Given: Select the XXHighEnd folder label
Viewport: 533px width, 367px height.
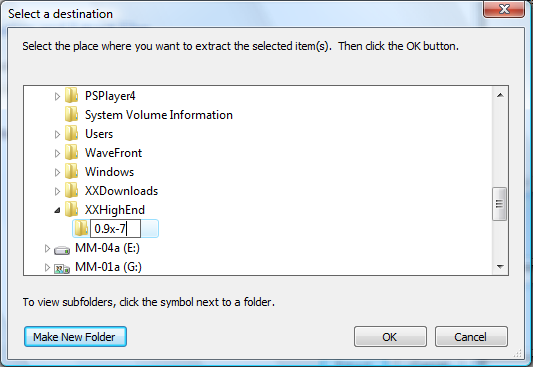Looking at the screenshot, I should pyautogui.click(x=115, y=210).
